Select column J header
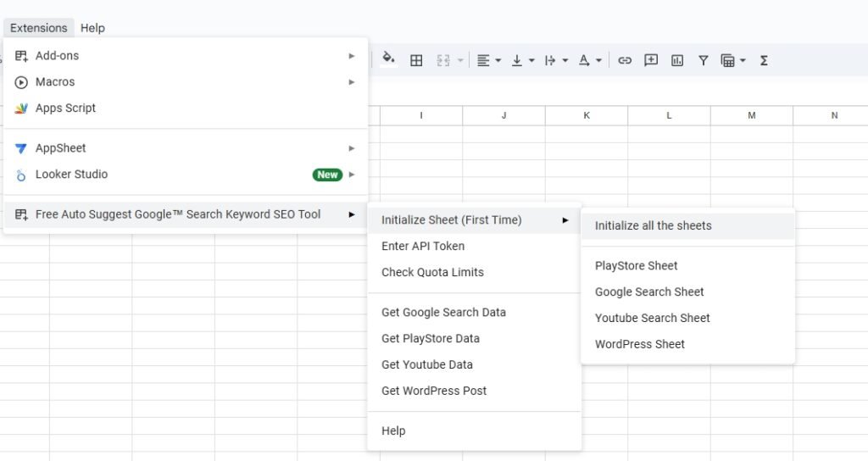The width and height of the screenshot is (868, 461). (504, 115)
